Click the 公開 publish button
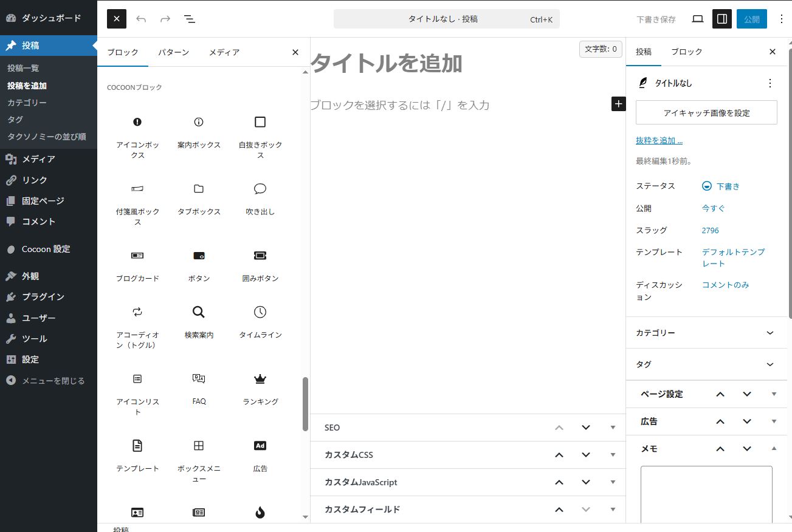This screenshot has width=792, height=532. pyautogui.click(x=752, y=19)
